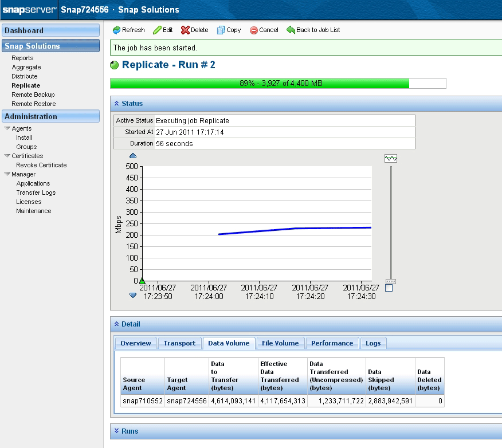The image size is (502, 448).
Task: Open the Remote Restore link
Action: point(34,104)
